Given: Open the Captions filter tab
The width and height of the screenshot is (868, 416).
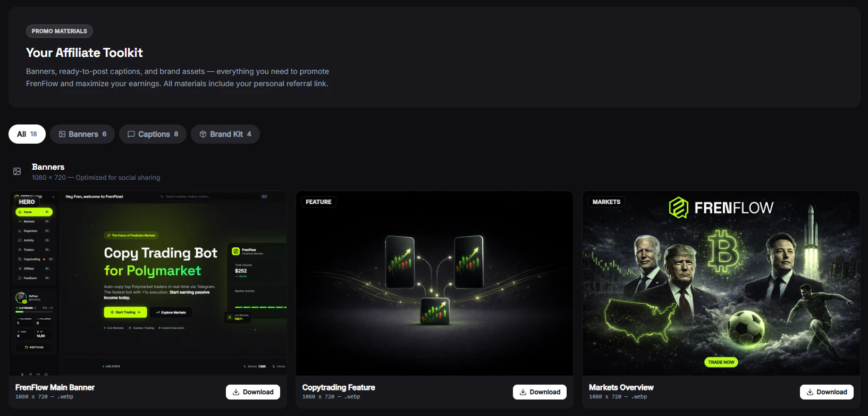Looking at the screenshot, I should click(153, 134).
